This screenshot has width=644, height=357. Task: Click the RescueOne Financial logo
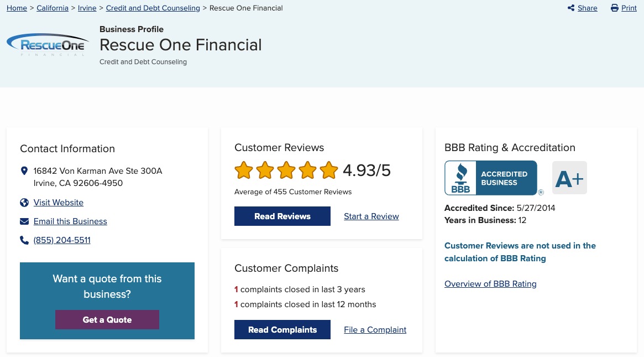point(46,45)
